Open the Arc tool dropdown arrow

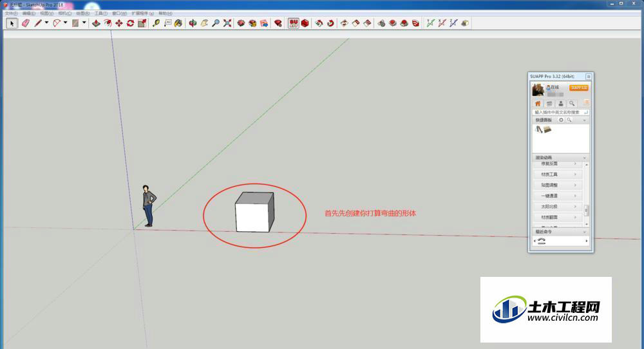[x=65, y=23]
